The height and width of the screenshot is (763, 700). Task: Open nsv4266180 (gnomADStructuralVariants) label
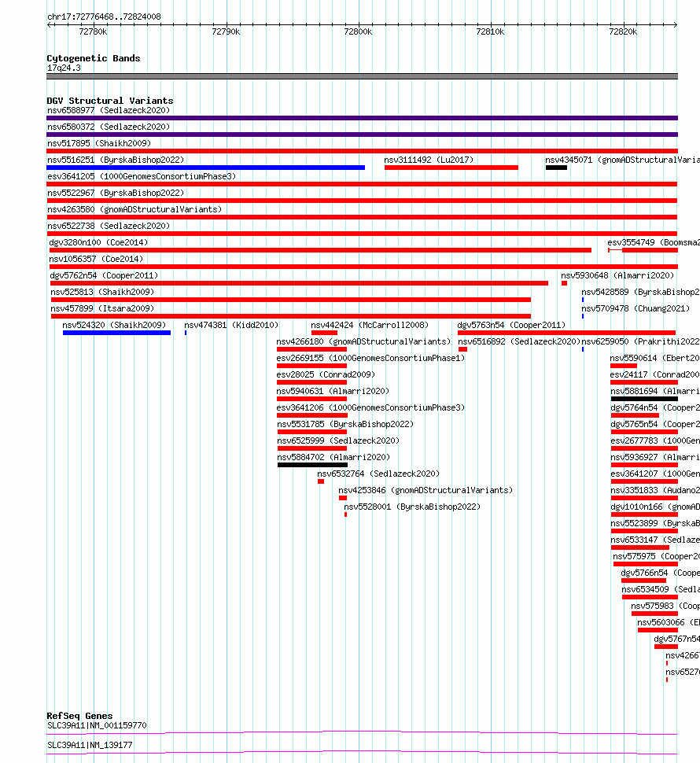pyautogui.click(x=363, y=342)
